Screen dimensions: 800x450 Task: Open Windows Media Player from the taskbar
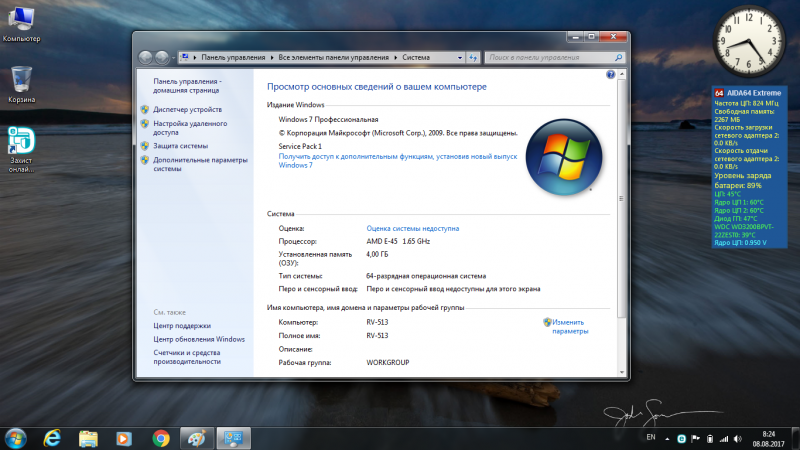(124, 437)
